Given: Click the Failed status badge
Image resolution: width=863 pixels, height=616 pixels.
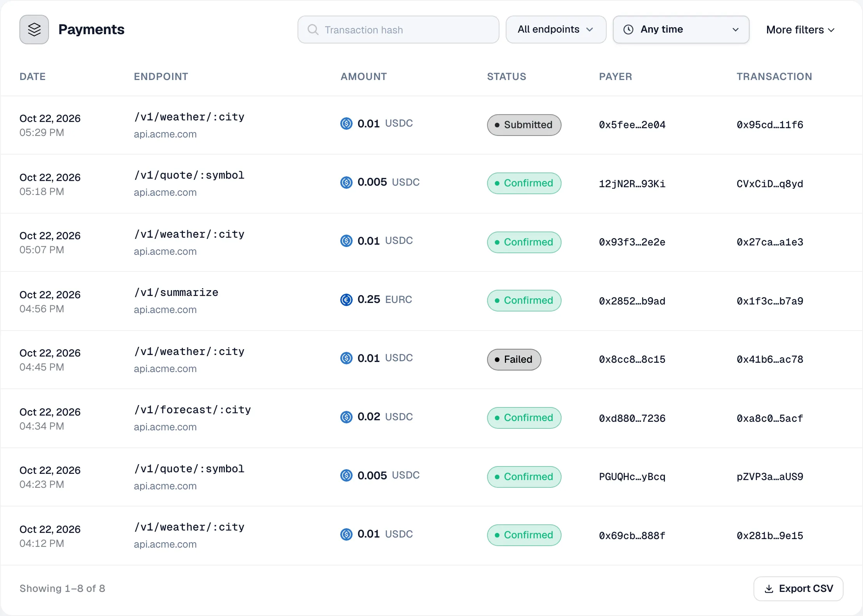Looking at the screenshot, I should click(x=514, y=360).
